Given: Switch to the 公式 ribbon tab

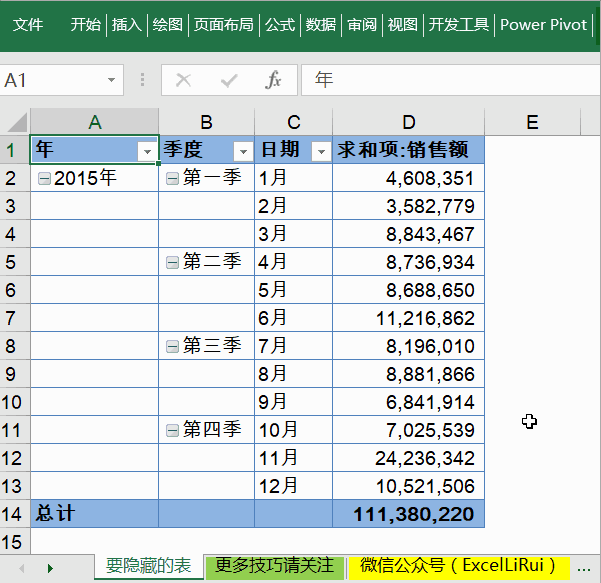Looking at the screenshot, I should [280, 25].
